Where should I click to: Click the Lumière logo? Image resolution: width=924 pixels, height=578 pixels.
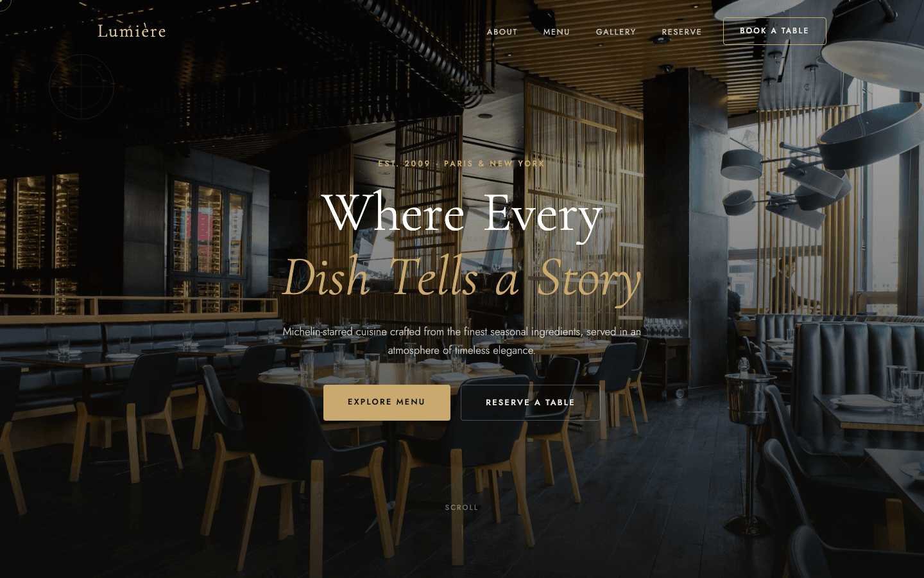(132, 31)
